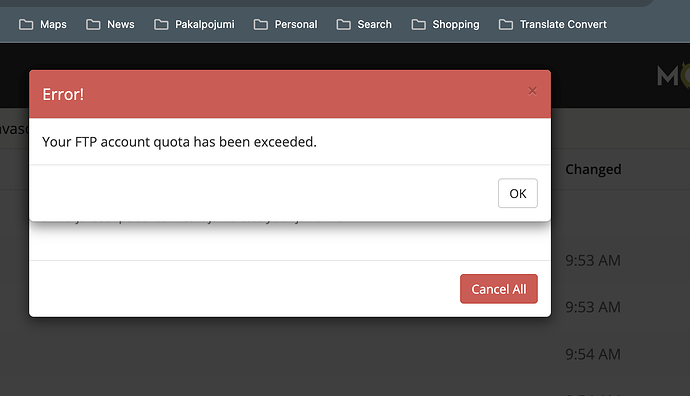
Task: Select the upper 9:53 AM file entry
Action: point(593,260)
